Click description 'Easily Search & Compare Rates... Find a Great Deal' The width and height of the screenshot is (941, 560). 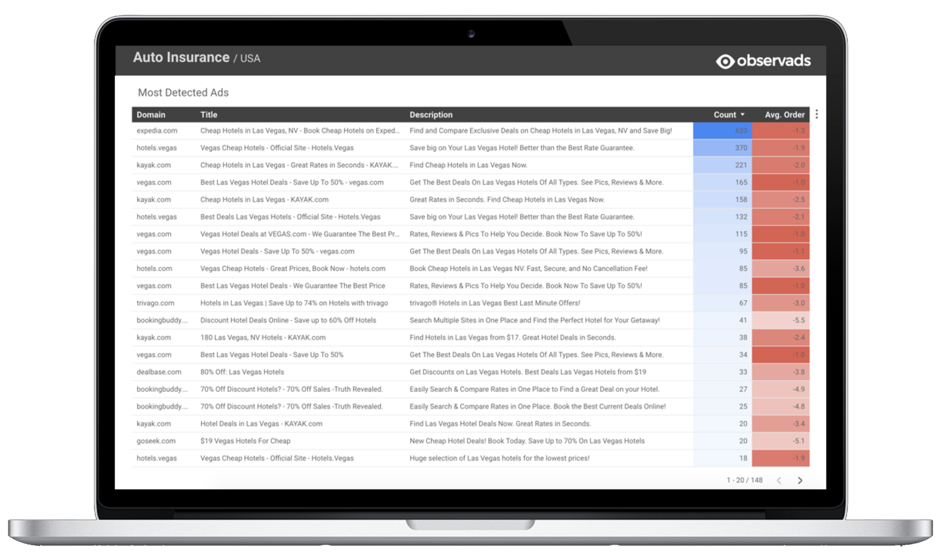tap(534, 389)
